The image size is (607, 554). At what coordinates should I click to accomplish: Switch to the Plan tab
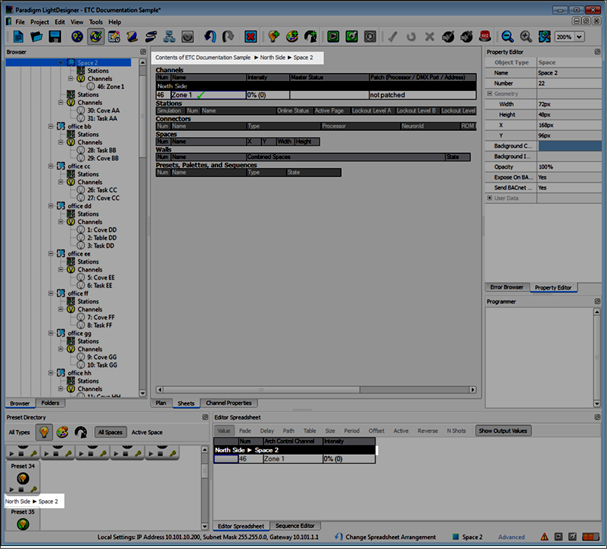161,403
